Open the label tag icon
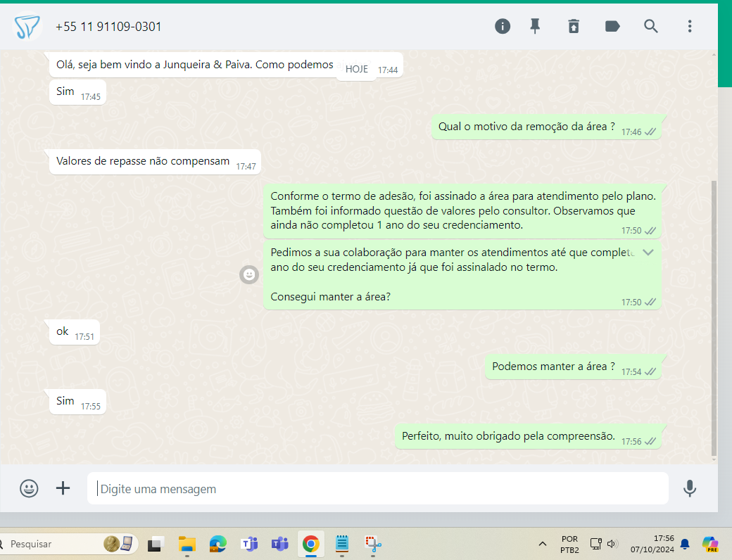732x560 pixels. [612, 27]
